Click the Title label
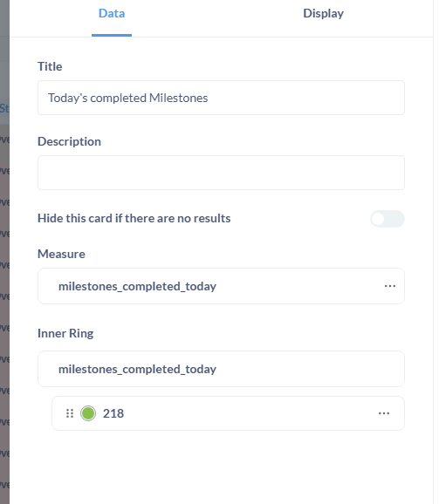Screen dimensions: 439x504 tap(50, 66)
